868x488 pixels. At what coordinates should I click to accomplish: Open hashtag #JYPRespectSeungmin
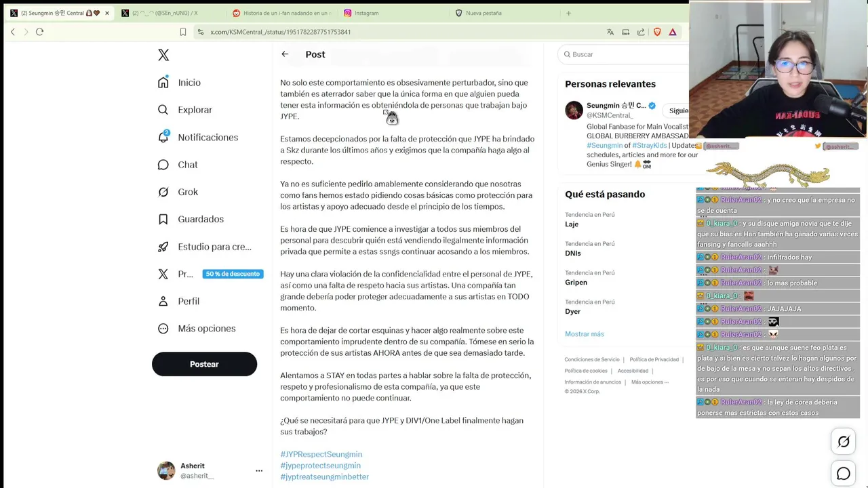pyautogui.click(x=321, y=454)
